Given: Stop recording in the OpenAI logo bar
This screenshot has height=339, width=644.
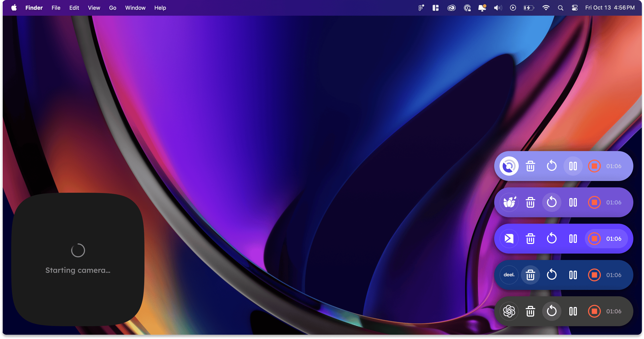Looking at the screenshot, I should coord(594,311).
